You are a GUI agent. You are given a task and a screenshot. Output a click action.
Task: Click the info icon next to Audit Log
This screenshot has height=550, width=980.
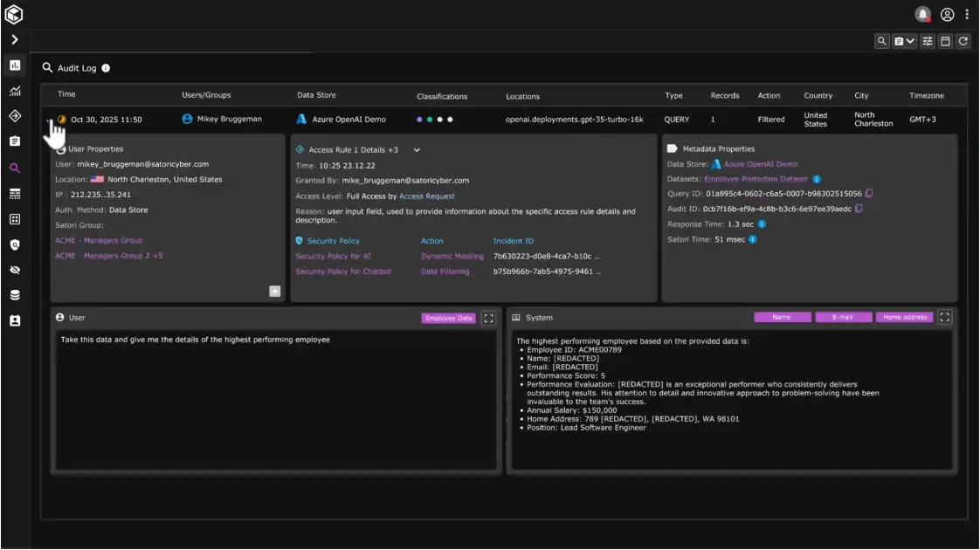point(106,68)
